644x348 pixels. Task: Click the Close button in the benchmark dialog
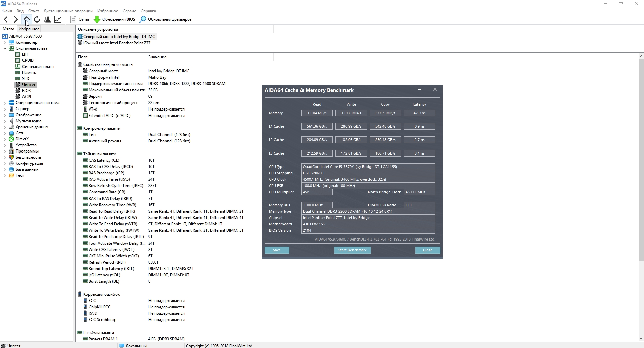coord(427,250)
